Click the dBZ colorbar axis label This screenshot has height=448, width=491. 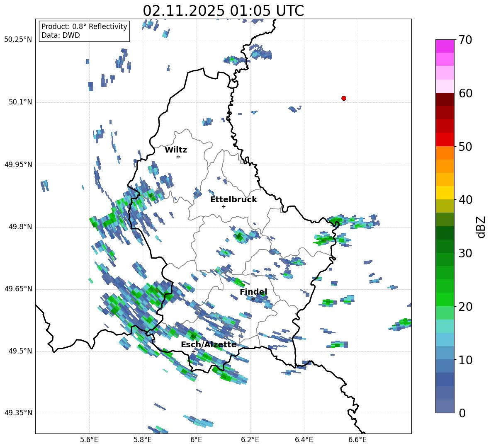pyautogui.click(x=481, y=227)
